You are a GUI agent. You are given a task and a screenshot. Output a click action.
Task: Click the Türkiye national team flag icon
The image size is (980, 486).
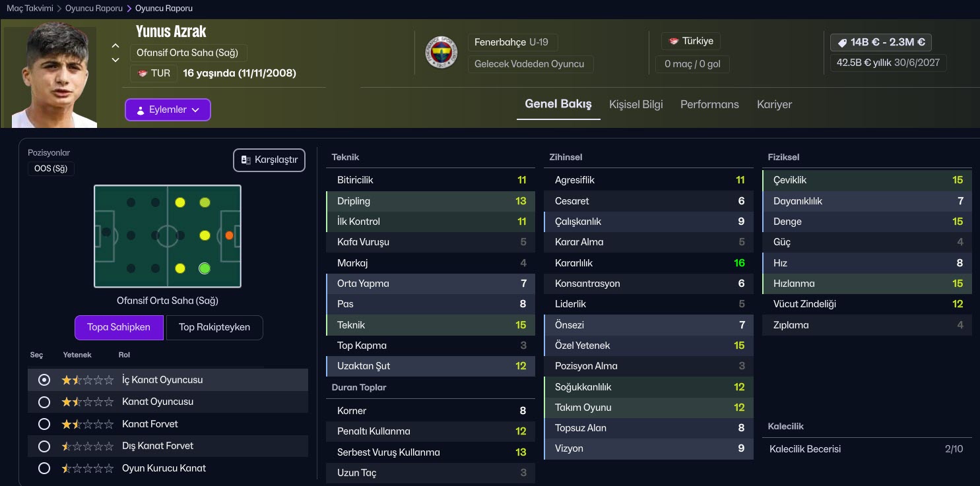pyautogui.click(x=674, y=41)
